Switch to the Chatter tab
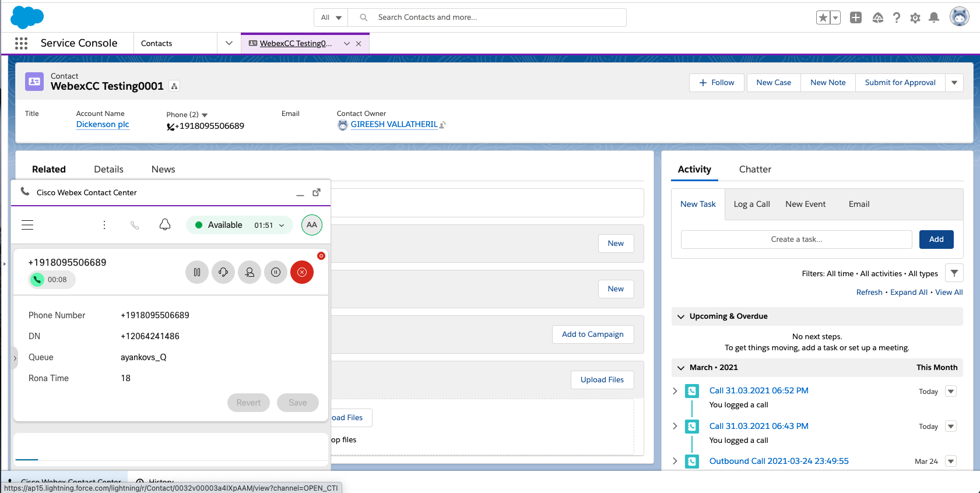This screenshot has width=980, height=493. pyautogui.click(x=755, y=170)
